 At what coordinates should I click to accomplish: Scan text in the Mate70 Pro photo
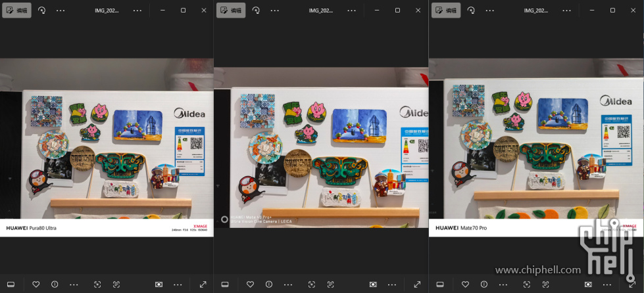pos(545,284)
